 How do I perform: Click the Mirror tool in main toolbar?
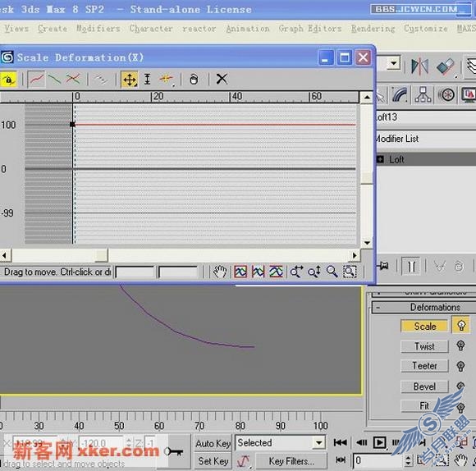pyautogui.click(x=420, y=66)
